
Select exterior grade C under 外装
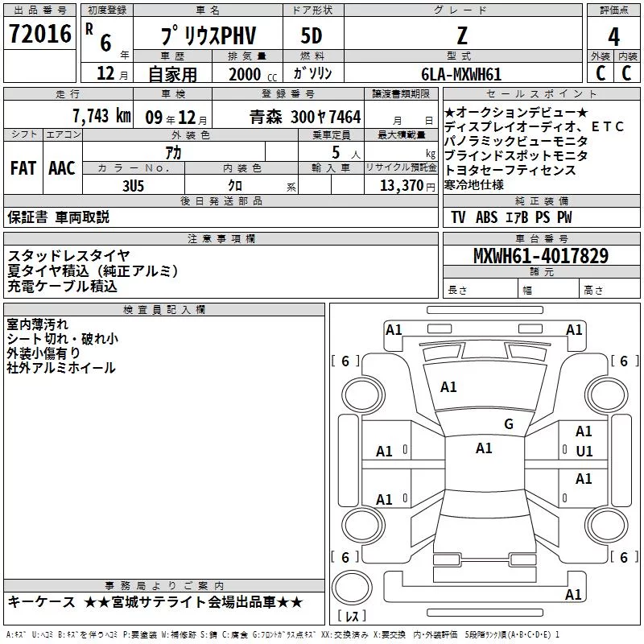coord(601,73)
